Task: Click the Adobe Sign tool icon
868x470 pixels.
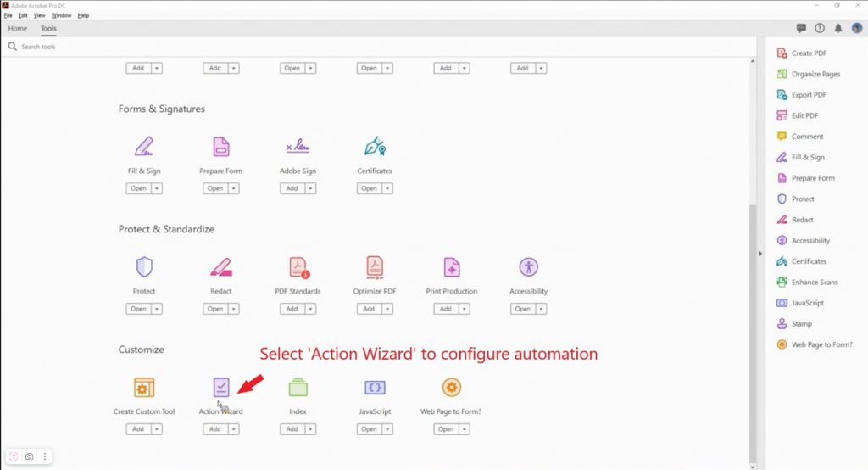Action: coord(298,146)
